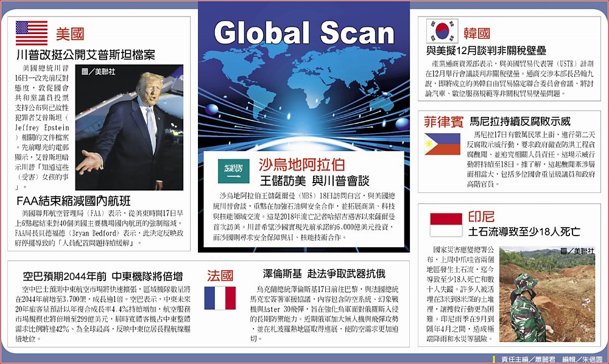609x364 pixels.
Task: Click headline 王儲訪美 與川普會談
Action: pyautogui.click(x=316, y=181)
